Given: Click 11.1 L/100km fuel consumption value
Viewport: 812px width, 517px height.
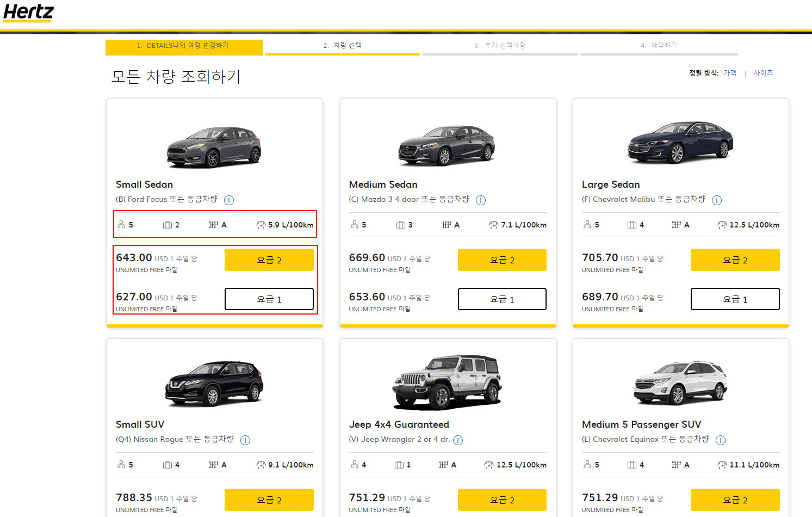Looking at the screenshot, I should (x=755, y=465).
